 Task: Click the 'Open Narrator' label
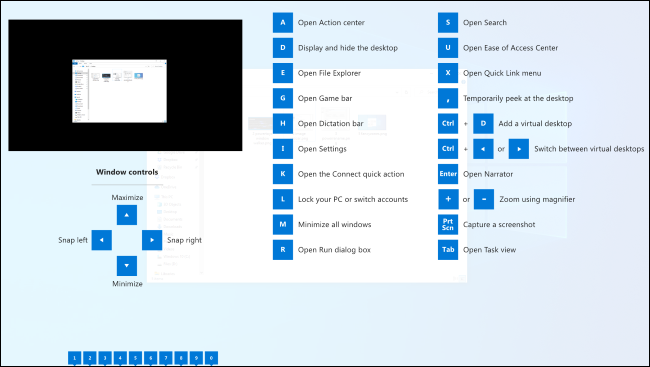click(x=488, y=175)
